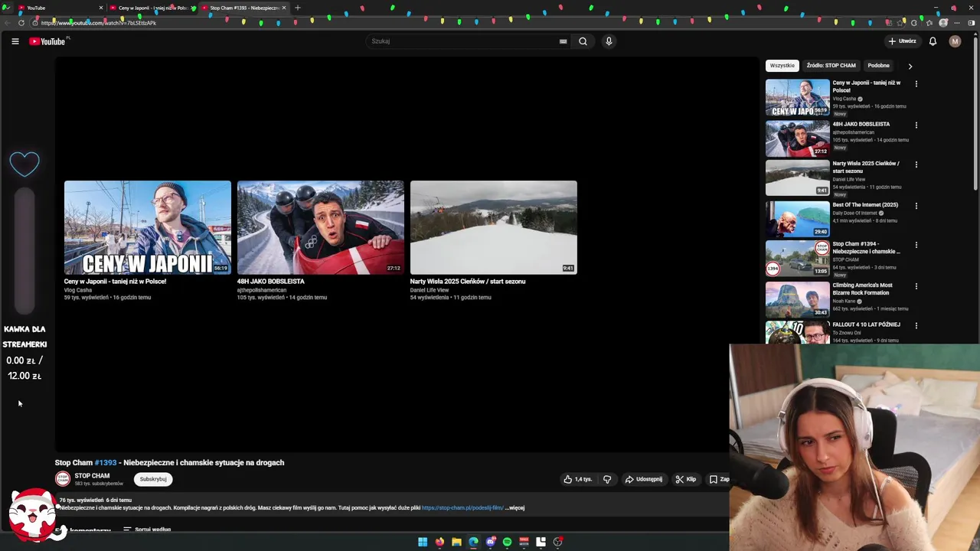Go to the YouTube home logo

(47, 41)
